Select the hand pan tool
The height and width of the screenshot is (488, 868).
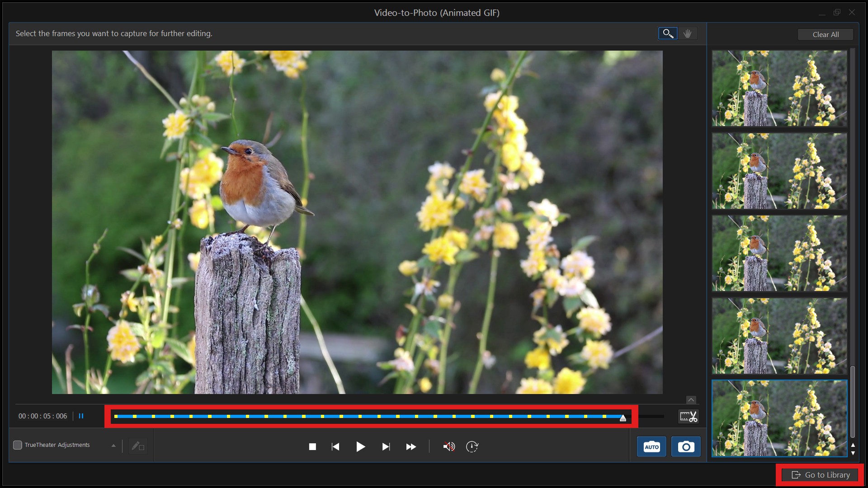click(688, 33)
